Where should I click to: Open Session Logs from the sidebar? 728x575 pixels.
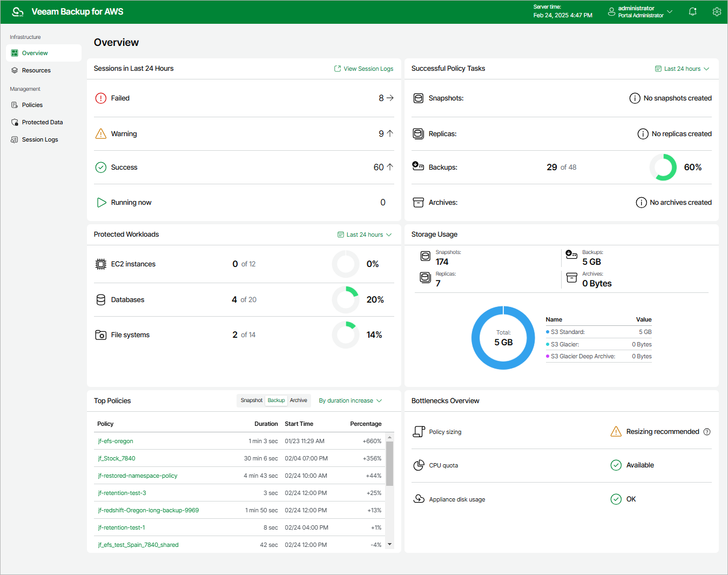click(x=40, y=139)
